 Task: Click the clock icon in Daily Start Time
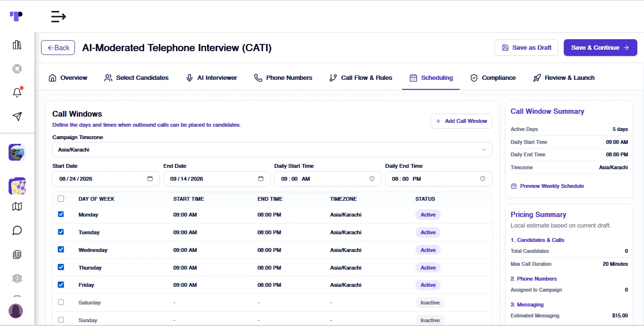(x=372, y=179)
